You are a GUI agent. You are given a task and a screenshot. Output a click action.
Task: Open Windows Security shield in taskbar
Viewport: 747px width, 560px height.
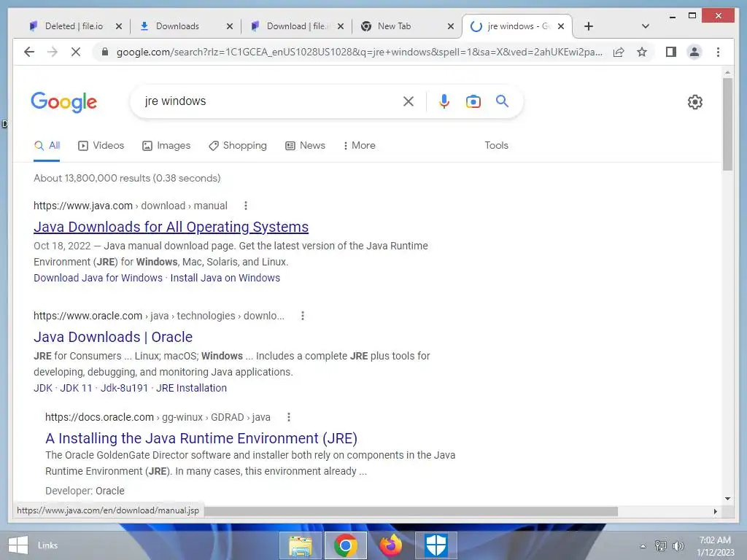[x=436, y=545]
